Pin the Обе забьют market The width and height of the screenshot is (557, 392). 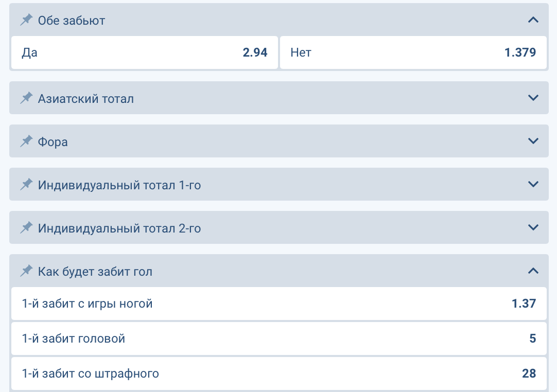point(26,20)
